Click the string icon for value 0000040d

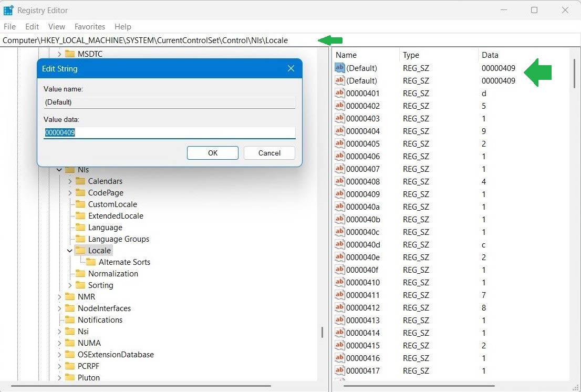(x=339, y=244)
